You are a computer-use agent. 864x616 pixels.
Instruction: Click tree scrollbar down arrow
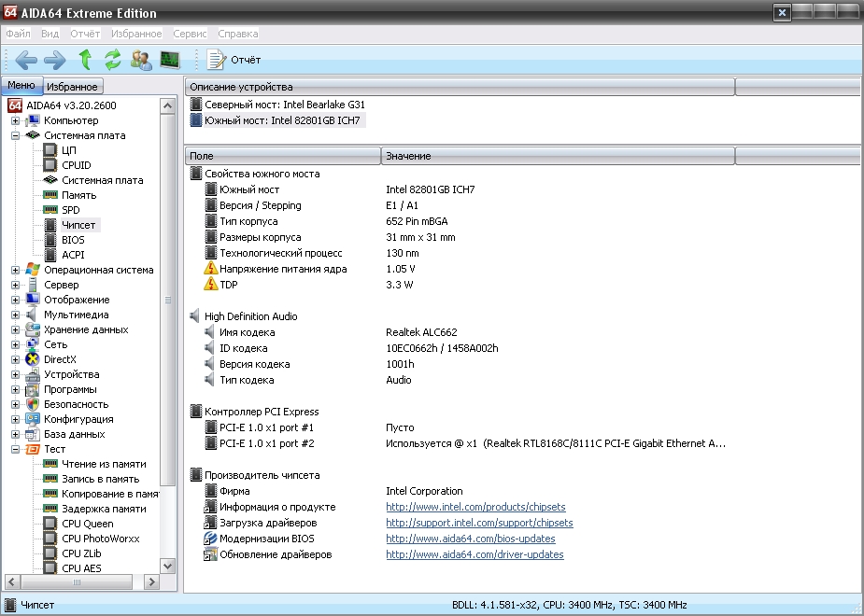coord(168,566)
